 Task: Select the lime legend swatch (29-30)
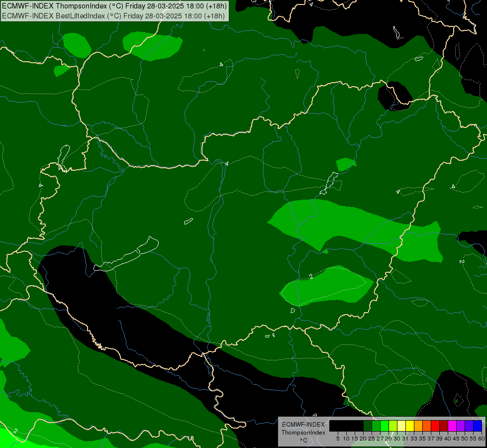[393, 426]
